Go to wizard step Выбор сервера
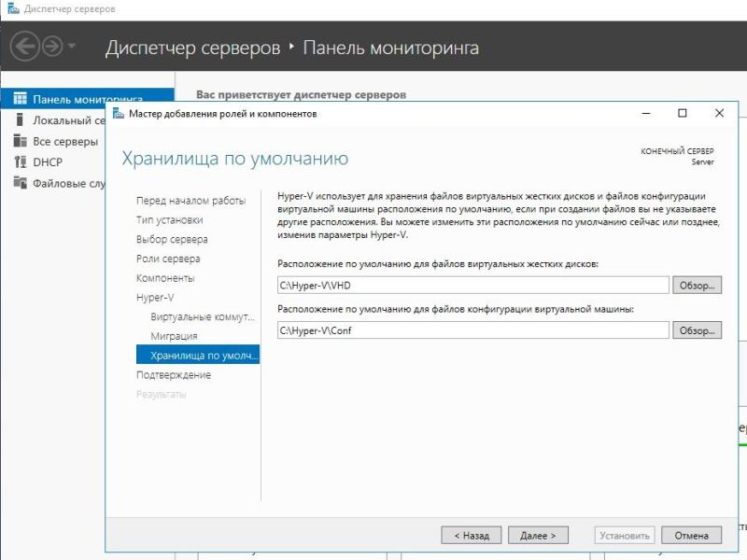 coord(172,240)
